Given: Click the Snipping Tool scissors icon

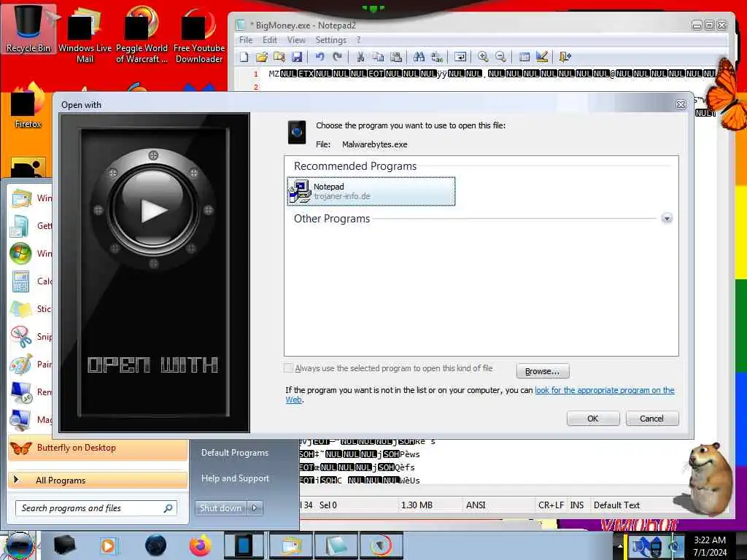Looking at the screenshot, I should click(21, 337).
